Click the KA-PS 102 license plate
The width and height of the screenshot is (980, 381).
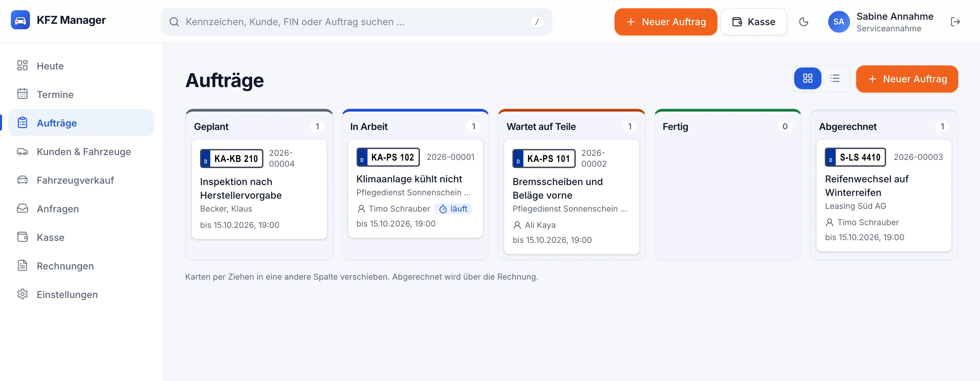pyautogui.click(x=388, y=157)
